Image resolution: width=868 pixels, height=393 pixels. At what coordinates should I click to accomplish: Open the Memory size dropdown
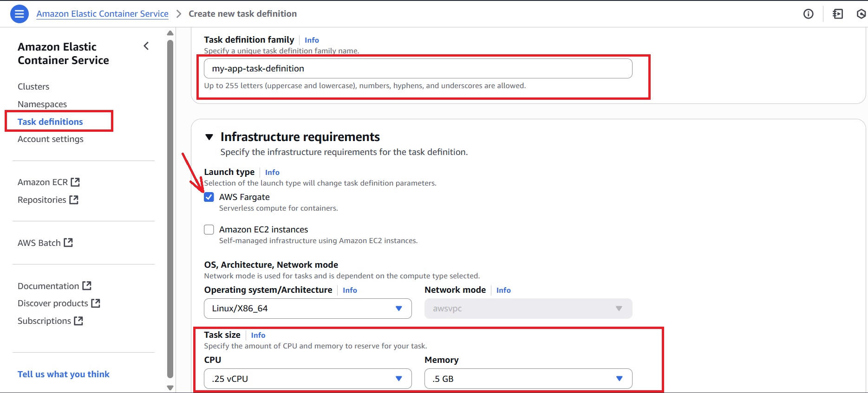pyautogui.click(x=529, y=379)
